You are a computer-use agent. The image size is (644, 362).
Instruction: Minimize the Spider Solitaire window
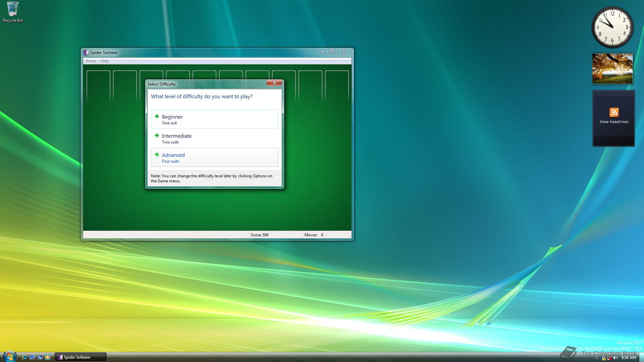[x=322, y=51]
